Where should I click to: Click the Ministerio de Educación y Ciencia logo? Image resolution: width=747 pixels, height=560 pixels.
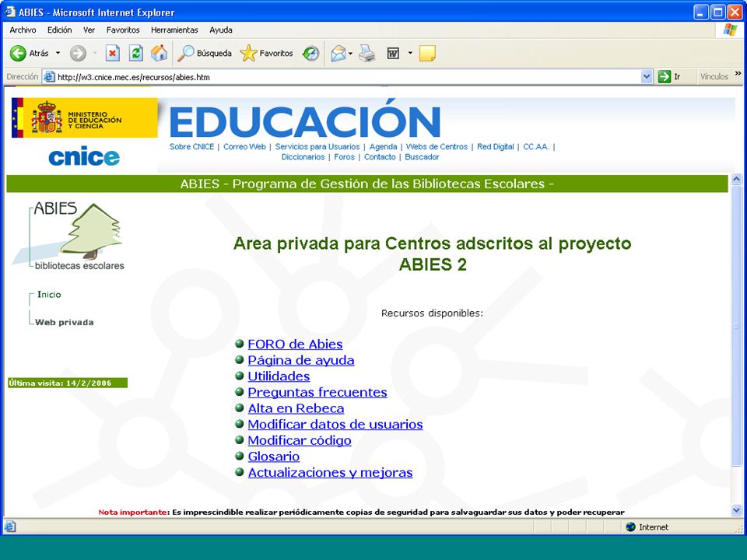pos(84,117)
